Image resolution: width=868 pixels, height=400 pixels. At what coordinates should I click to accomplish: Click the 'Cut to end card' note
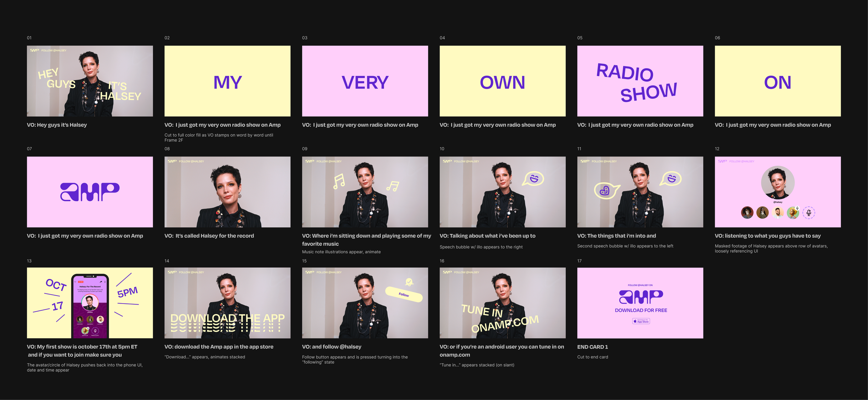pyautogui.click(x=593, y=357)
